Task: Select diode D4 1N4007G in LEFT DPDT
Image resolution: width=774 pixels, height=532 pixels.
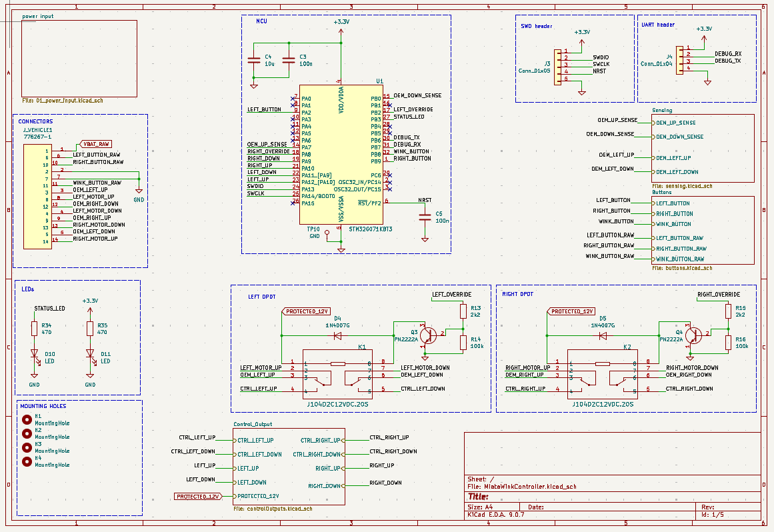Action: [x=338, y=335]
